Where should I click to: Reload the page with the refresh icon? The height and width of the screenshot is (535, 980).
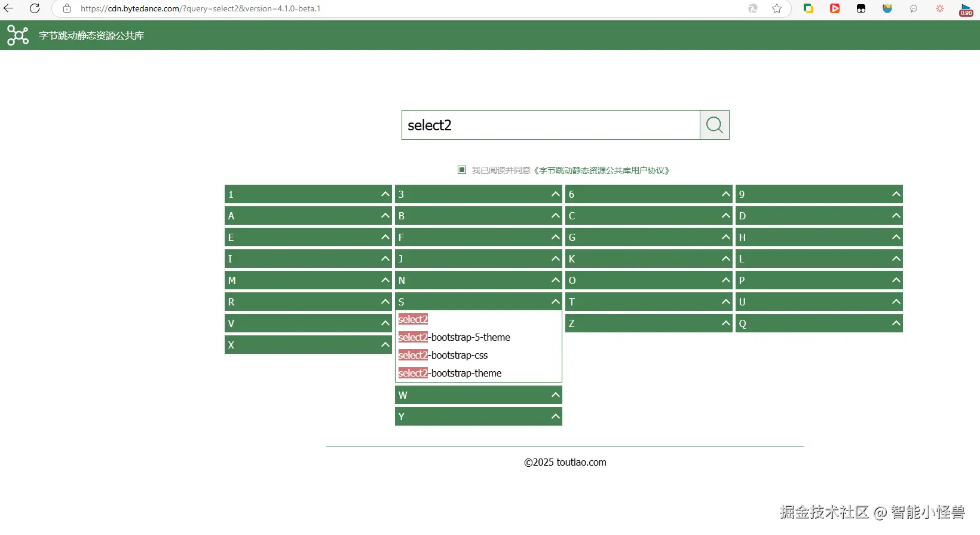click(35, 8)
